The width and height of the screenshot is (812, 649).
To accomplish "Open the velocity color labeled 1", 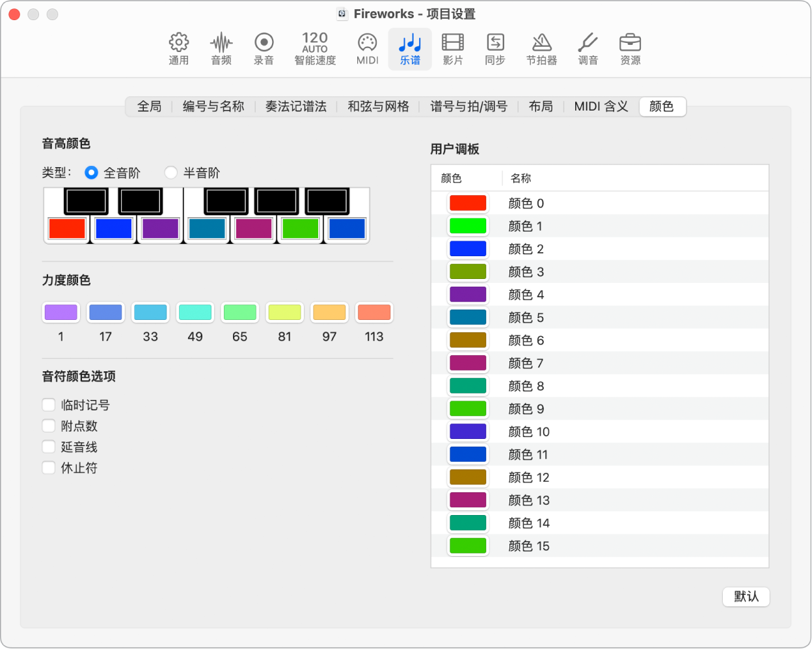I will 61,312.
